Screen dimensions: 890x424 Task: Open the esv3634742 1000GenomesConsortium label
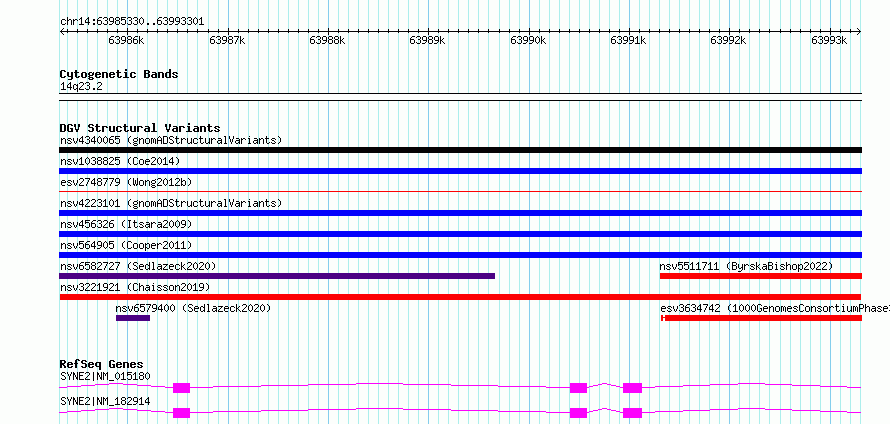point(775,308)
